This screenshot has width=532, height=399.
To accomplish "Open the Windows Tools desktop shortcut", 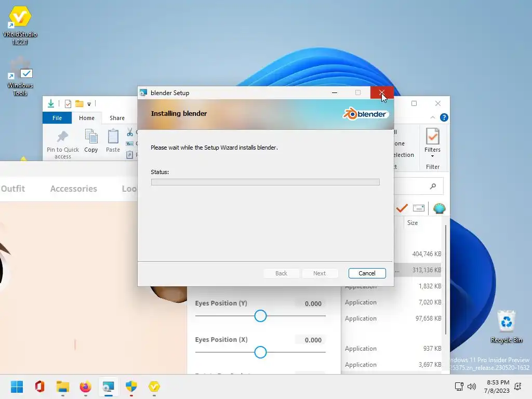I will click(x=20, y=76).
